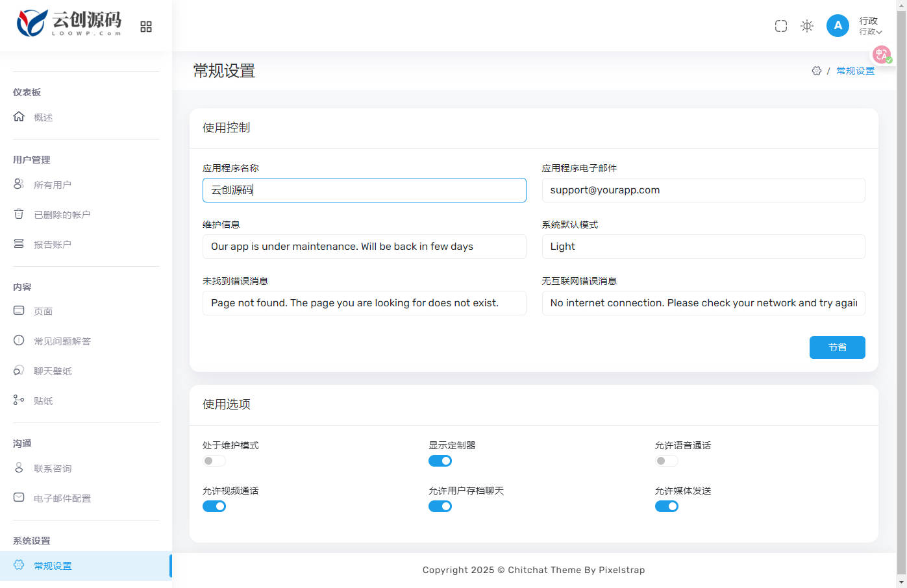Click person icon beside 联系咨询
The height and width of the screenshot is (588, 907).
click(19, 468)
